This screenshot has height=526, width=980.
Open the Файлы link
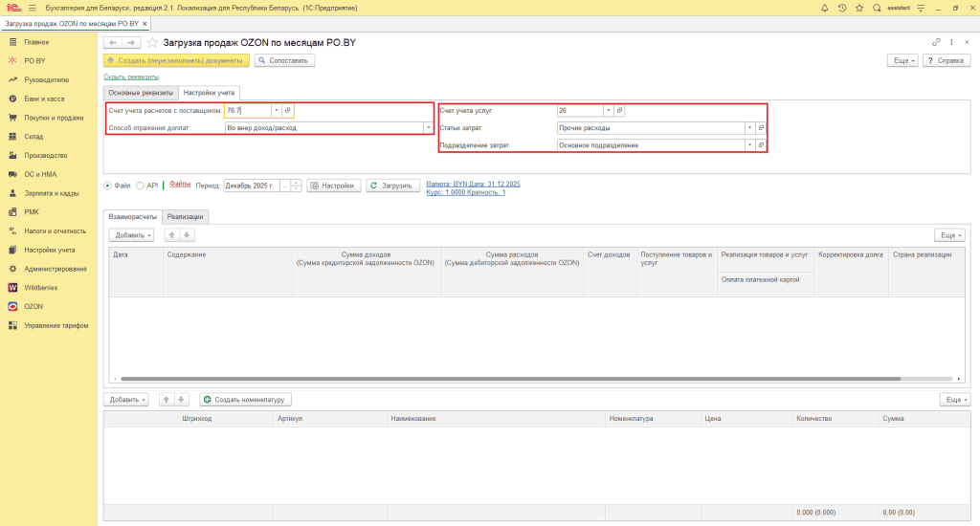pos(179,184)
